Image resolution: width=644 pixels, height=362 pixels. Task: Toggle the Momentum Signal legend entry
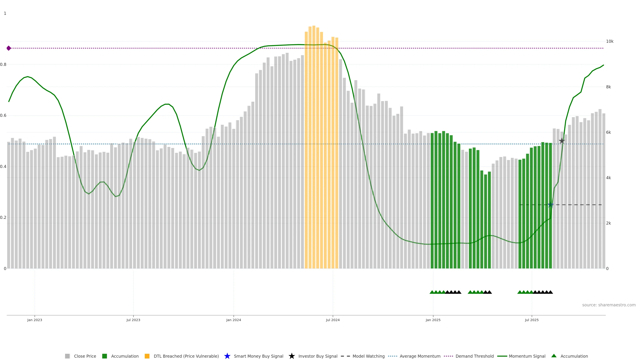[x=527, y=356]
